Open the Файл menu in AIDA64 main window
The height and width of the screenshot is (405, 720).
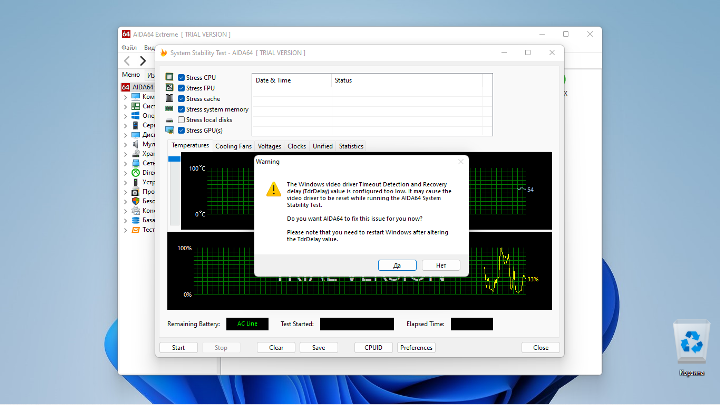click(129, 47)
